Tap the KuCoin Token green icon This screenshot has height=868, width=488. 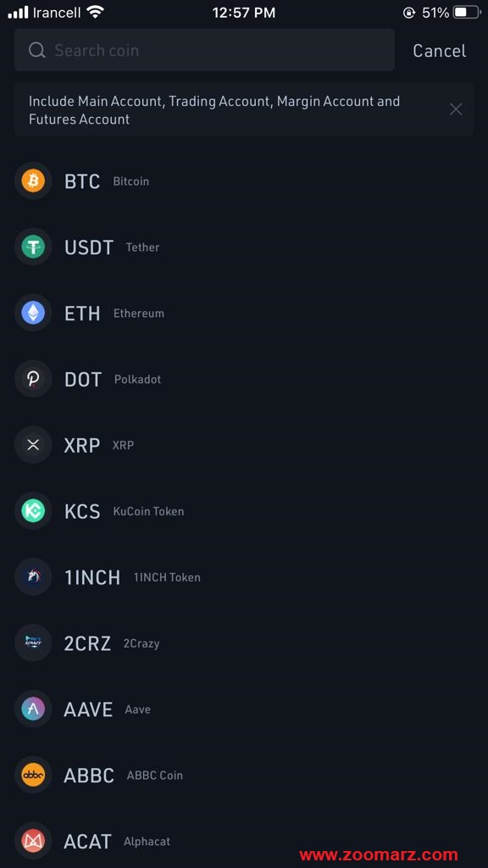pyautogui.click(x=33, y=510)
